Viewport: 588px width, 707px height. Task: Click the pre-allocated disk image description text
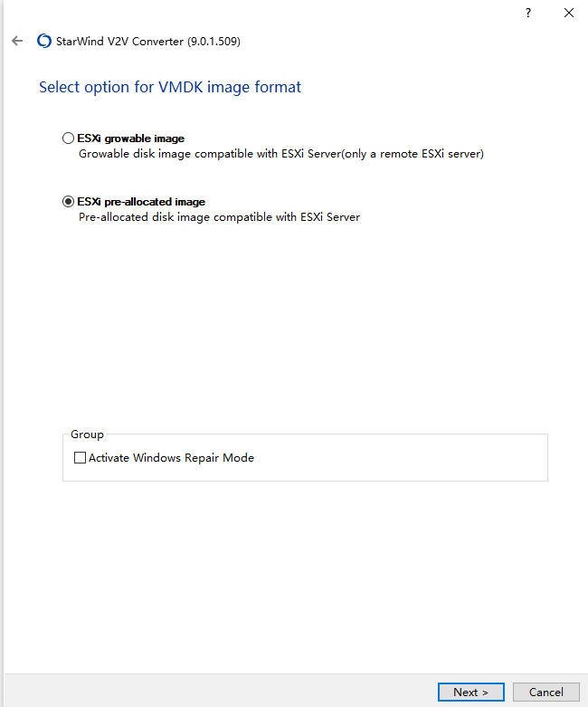[x=220, y=217]
